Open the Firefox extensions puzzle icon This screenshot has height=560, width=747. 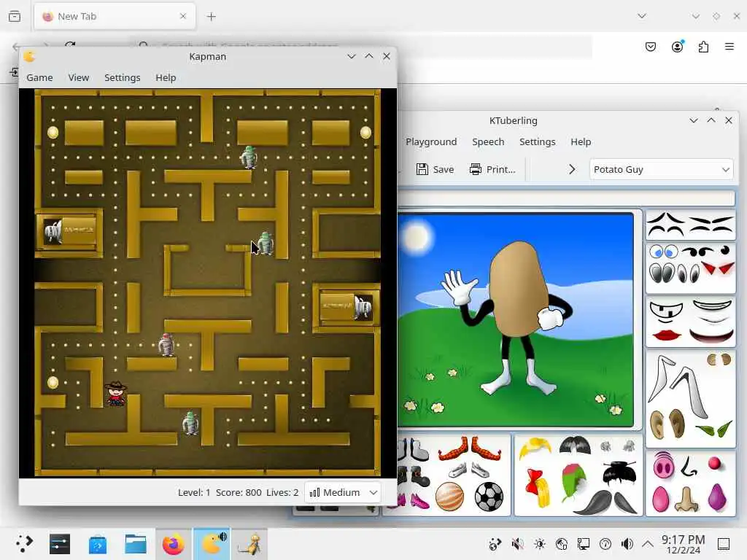point(703,47)
